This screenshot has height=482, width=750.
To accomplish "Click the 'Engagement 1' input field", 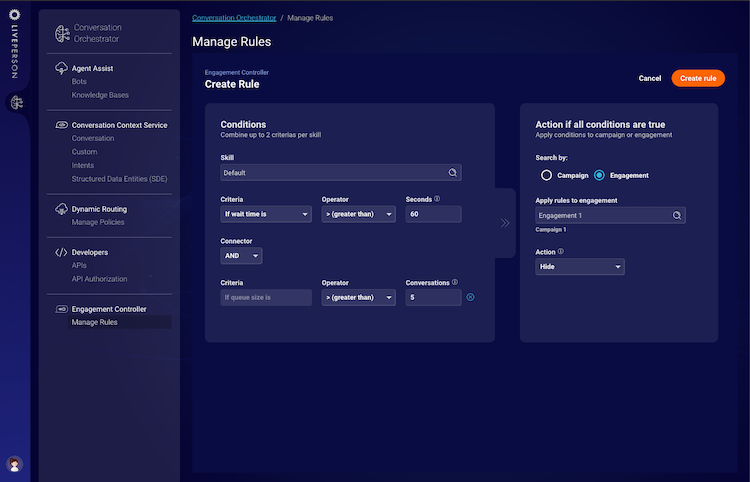I will tap(610, 215).
